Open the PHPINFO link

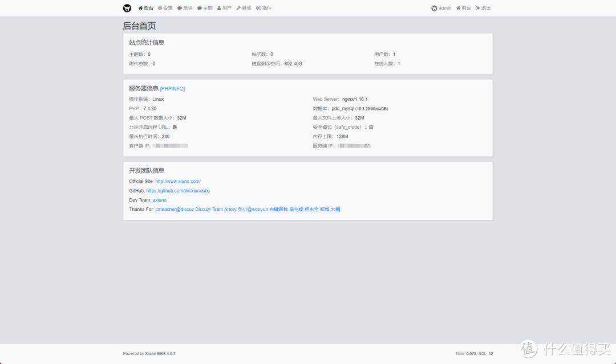click(172, 88)
